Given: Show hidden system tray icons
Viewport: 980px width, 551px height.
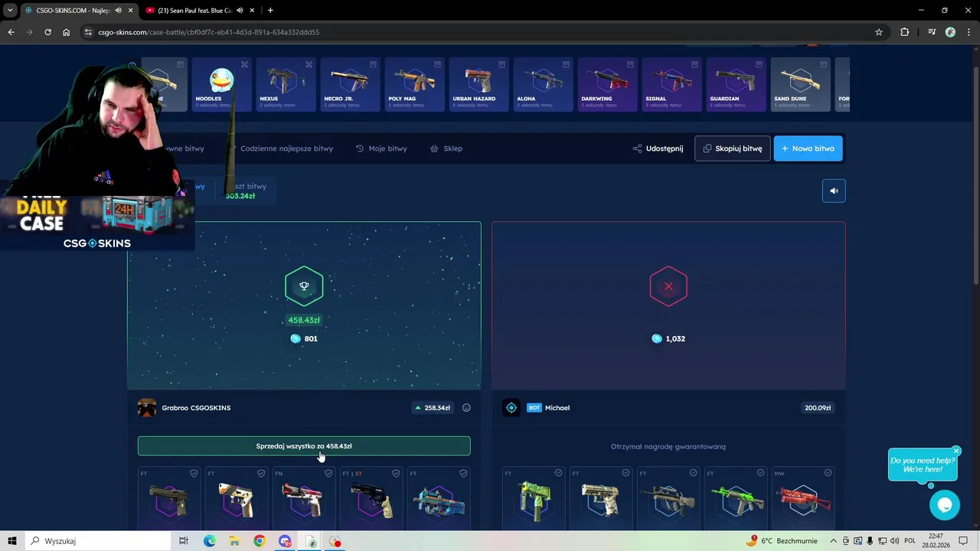Looking at the screenshot, I should pyautogui.click(x=833, y=541).
